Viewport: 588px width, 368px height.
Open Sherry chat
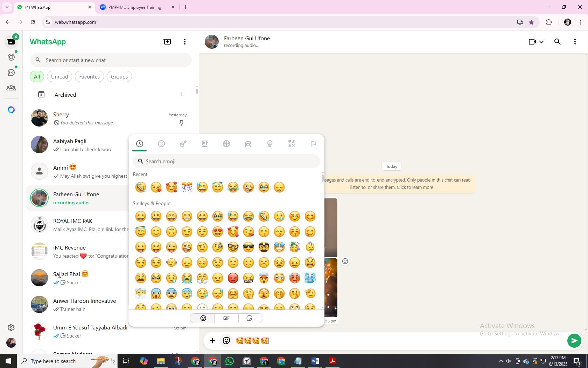(111, 118)
